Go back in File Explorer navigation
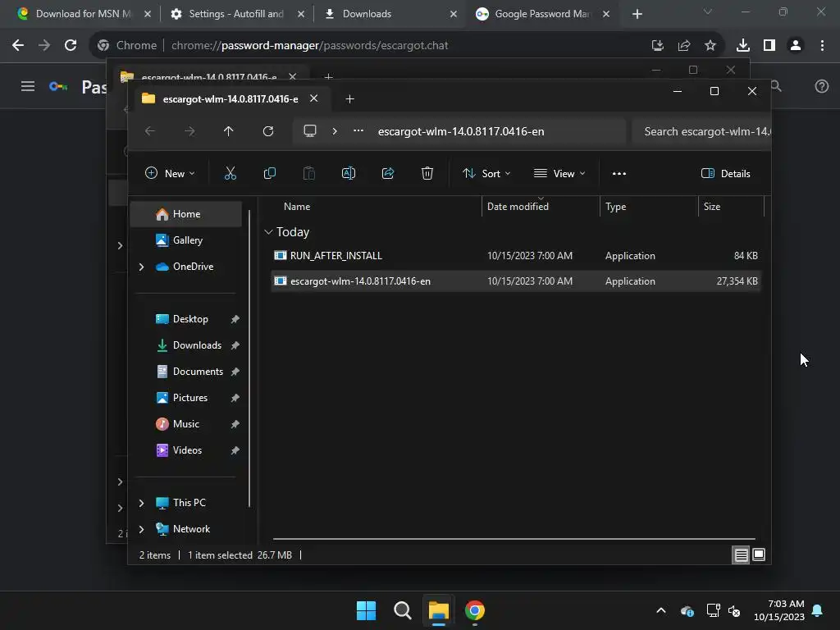 (150, 131)
